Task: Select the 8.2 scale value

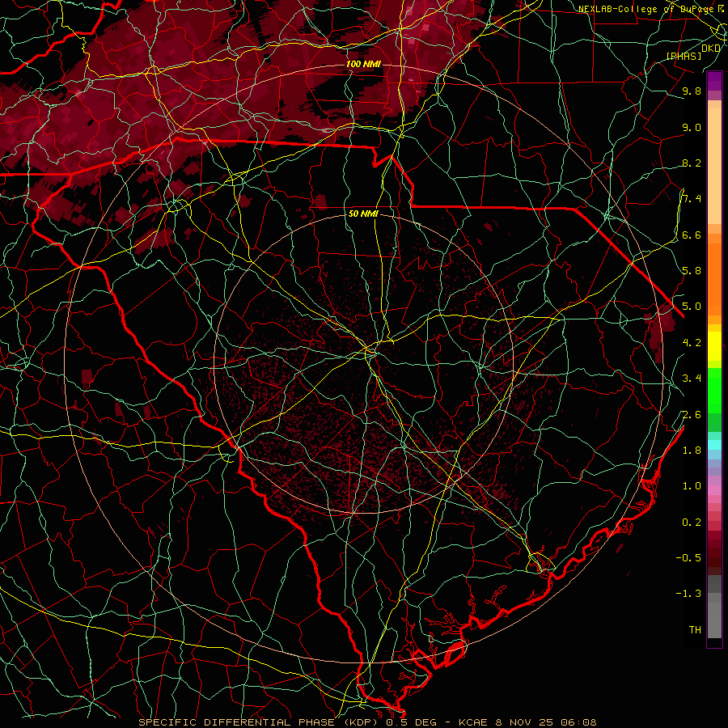Action: [x=692, y=163]
